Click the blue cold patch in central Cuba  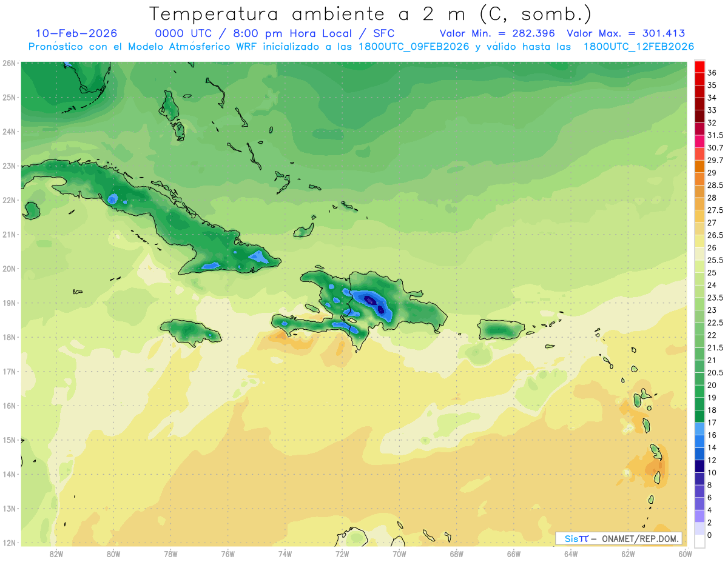pos(112,198)
